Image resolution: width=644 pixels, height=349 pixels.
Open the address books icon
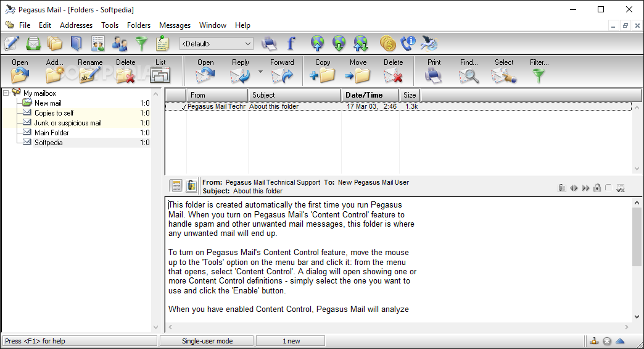[x=76, y=43]
